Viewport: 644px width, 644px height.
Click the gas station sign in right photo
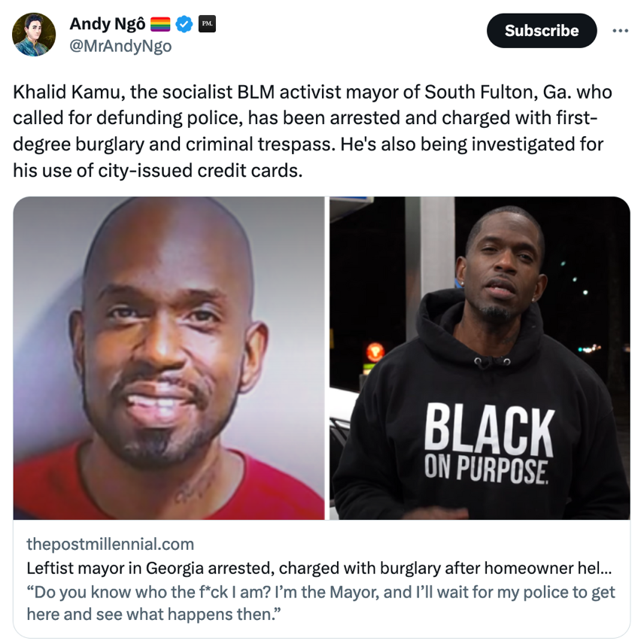pyautogui.click(x=375, y=352)
